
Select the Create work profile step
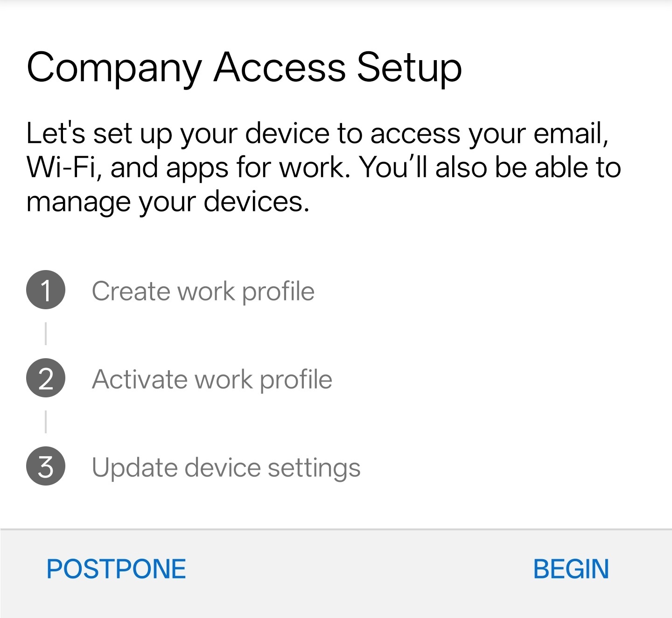(x=203, y=292)
